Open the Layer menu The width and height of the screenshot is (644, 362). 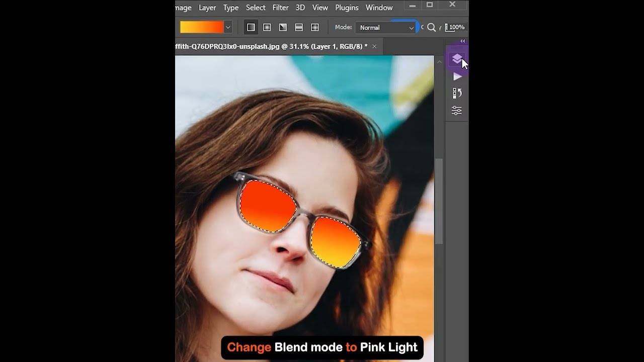(207, 8)
